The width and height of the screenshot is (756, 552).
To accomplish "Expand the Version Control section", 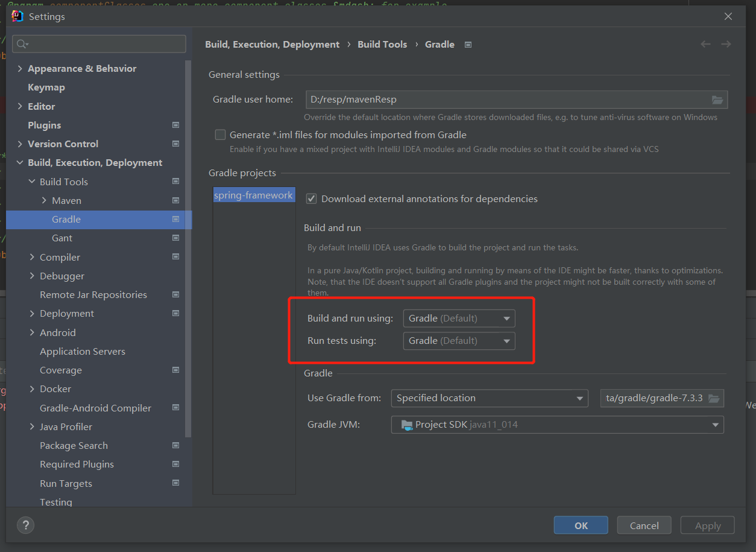I will [x=20, y=144].
